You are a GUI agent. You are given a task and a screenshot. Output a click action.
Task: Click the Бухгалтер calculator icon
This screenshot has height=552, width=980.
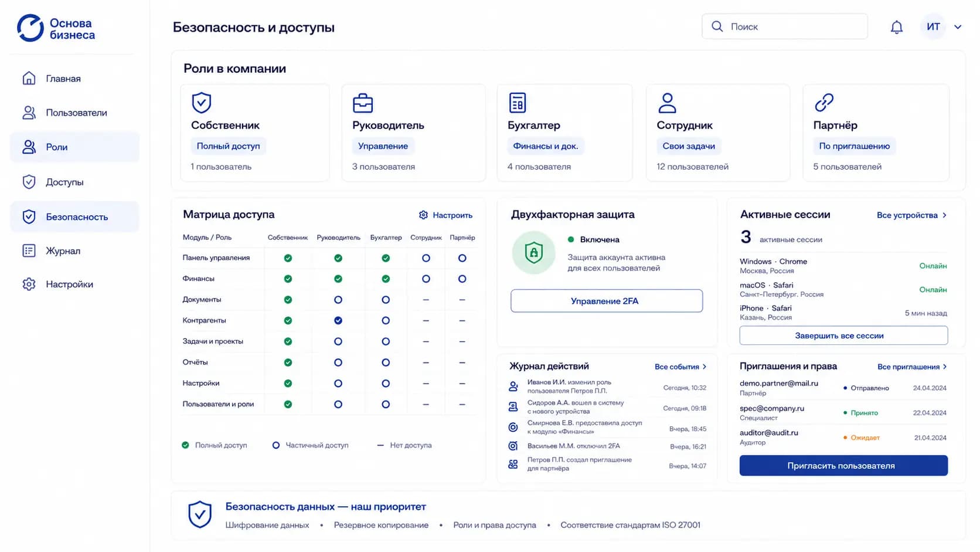(x=518, y=103)
